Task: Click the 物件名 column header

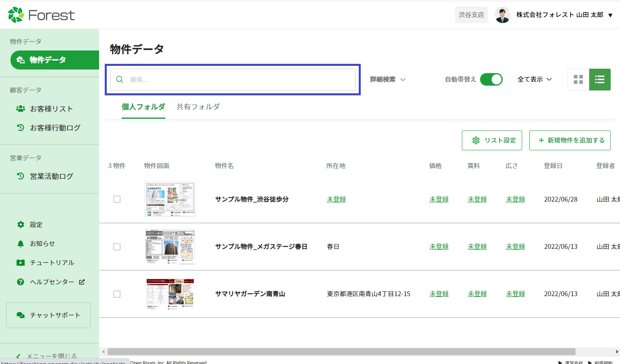Action: [x=224, y=166]
